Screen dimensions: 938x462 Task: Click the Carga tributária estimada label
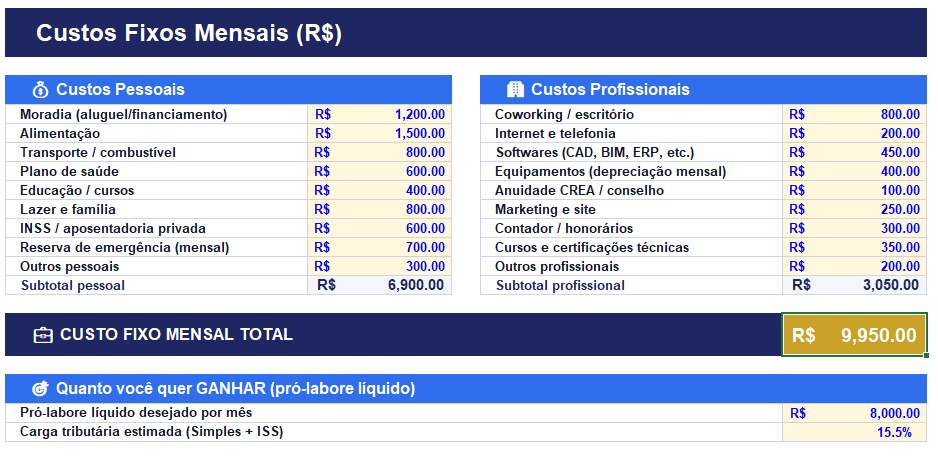tap(151, 431)
